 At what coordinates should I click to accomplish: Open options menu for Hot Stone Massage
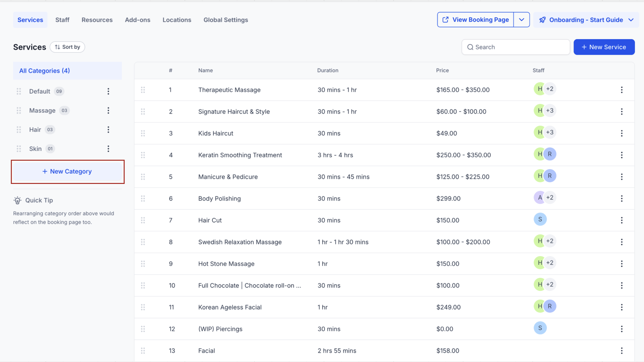(621, 264)
